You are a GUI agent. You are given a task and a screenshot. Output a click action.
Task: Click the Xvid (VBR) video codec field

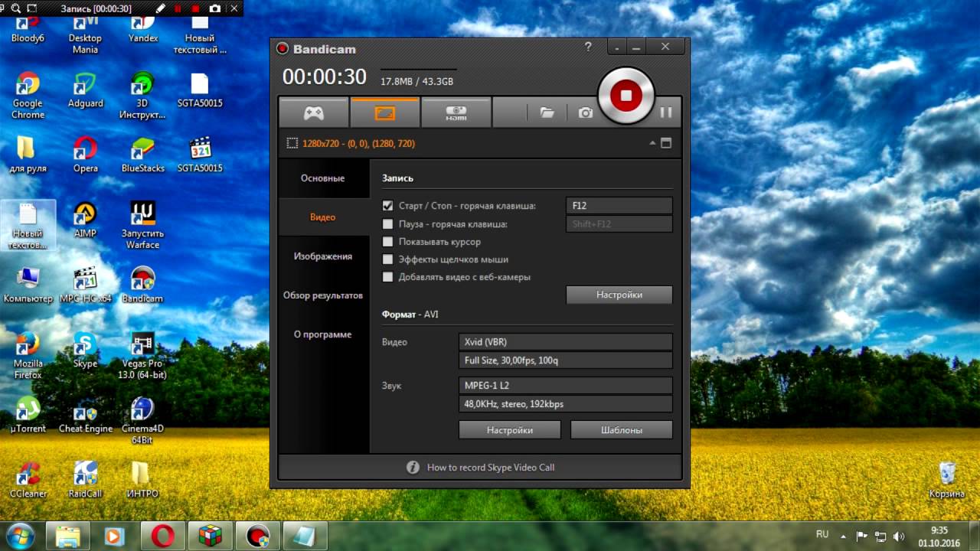pos(565,342)
